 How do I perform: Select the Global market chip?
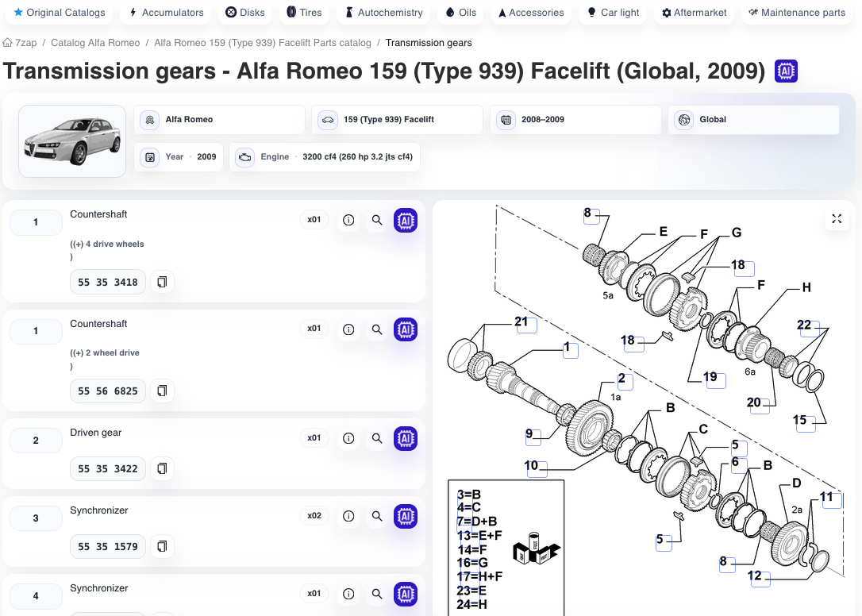(753, 119)
